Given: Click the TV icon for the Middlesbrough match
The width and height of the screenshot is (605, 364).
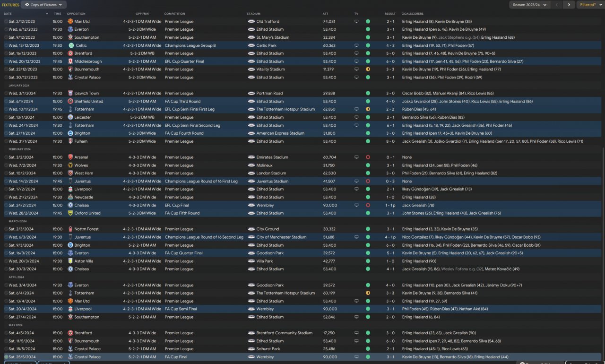Looking at the screenshot, I should click(356, 61).
